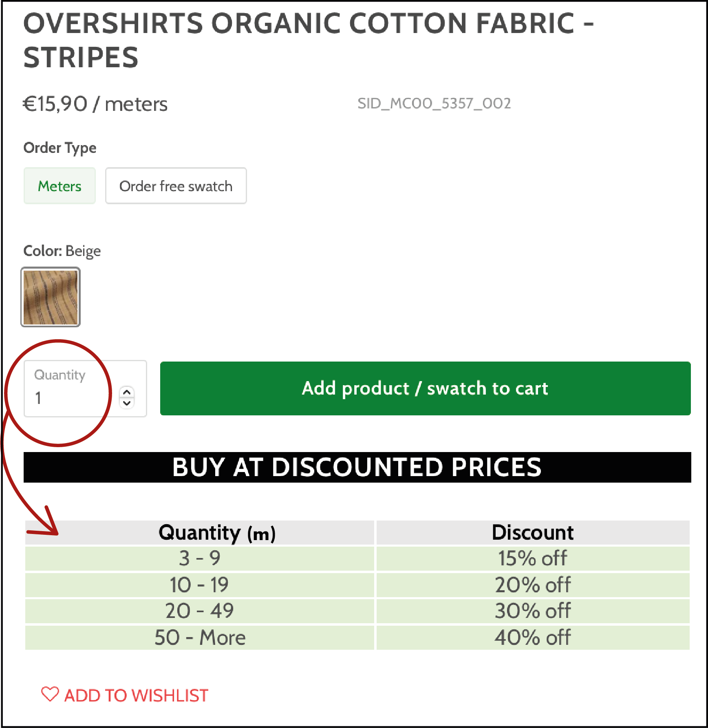Screen dimensions: 708x728
Task: Increase quantity with the up arrow
Action: (x=127, y=392)
